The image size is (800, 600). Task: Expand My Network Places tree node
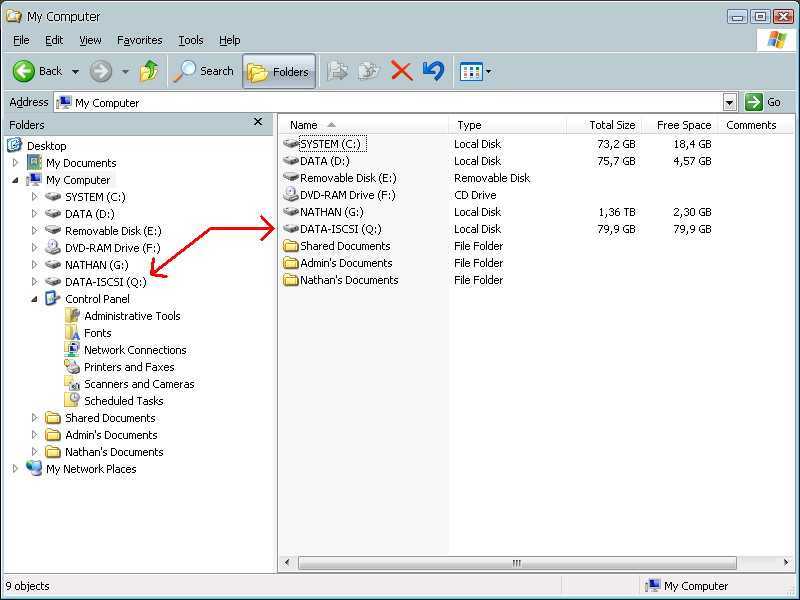(15, 468)
